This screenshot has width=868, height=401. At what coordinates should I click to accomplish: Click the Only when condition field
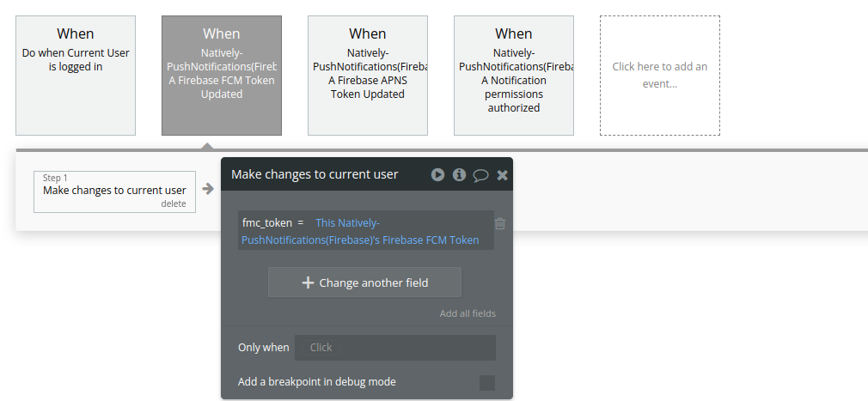[395, 348]
